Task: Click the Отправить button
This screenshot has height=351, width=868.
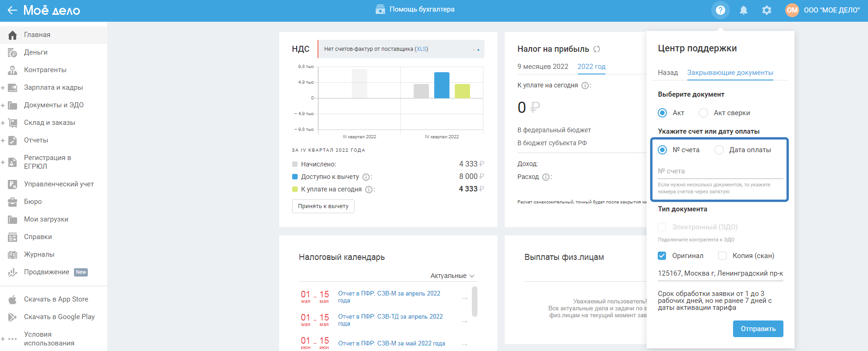Action: click(x=758, y=329)
